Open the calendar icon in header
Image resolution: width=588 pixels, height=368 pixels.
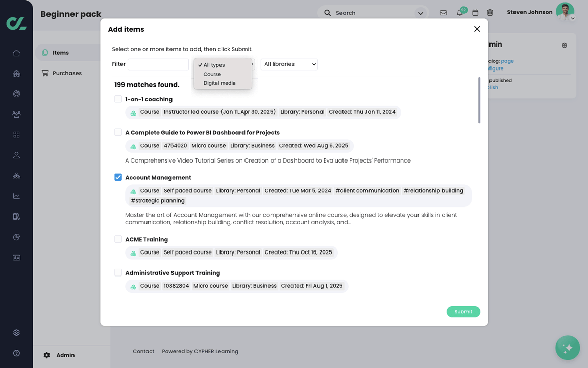(475, 13)
